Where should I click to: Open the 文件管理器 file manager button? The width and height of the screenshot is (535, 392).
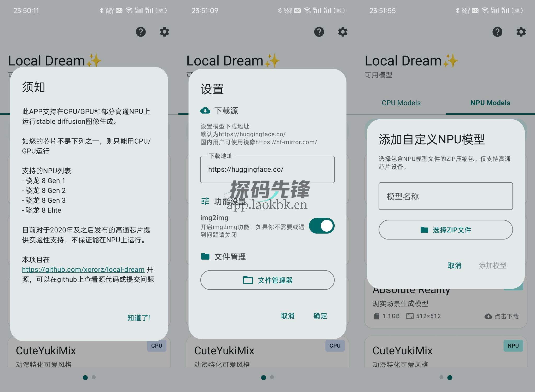click(267, 280)
